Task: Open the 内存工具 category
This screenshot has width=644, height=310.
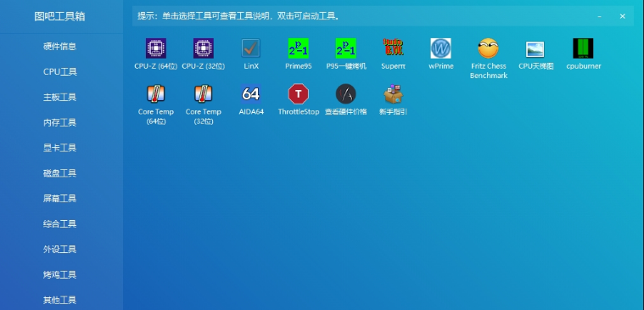Action: (x=60, y=122)
